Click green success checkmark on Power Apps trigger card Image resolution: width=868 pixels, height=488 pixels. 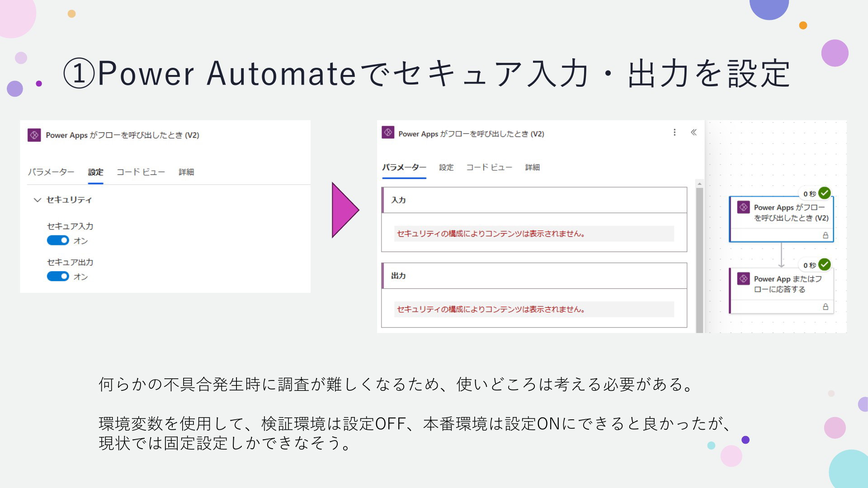825,193
